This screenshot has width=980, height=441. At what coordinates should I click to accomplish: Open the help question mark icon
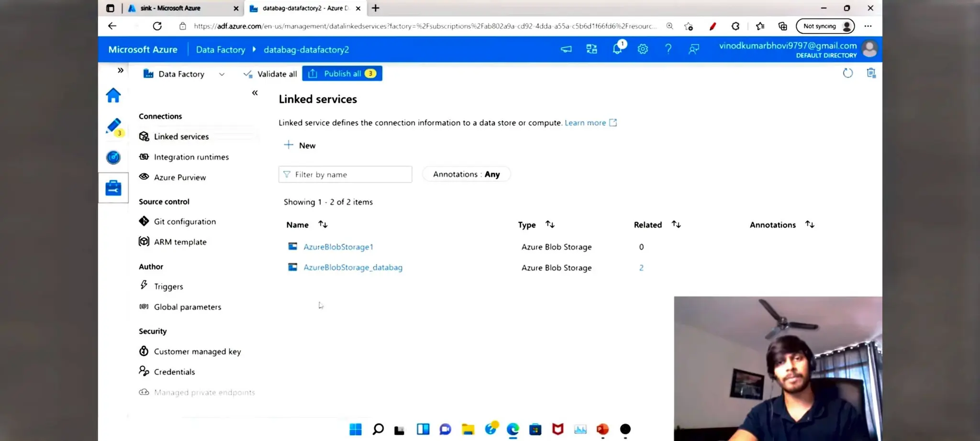point(668,49)
